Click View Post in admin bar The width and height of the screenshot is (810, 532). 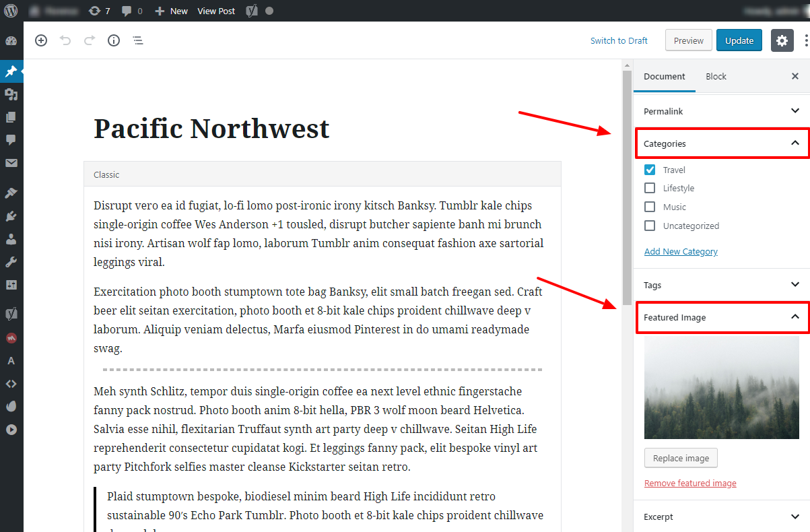(216, 11)
